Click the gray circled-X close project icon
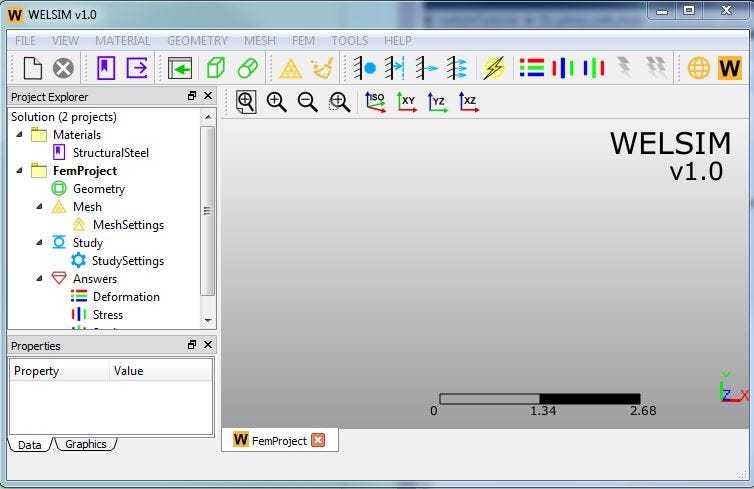This screenshot has width=754, height=489. tap(63, 68)
